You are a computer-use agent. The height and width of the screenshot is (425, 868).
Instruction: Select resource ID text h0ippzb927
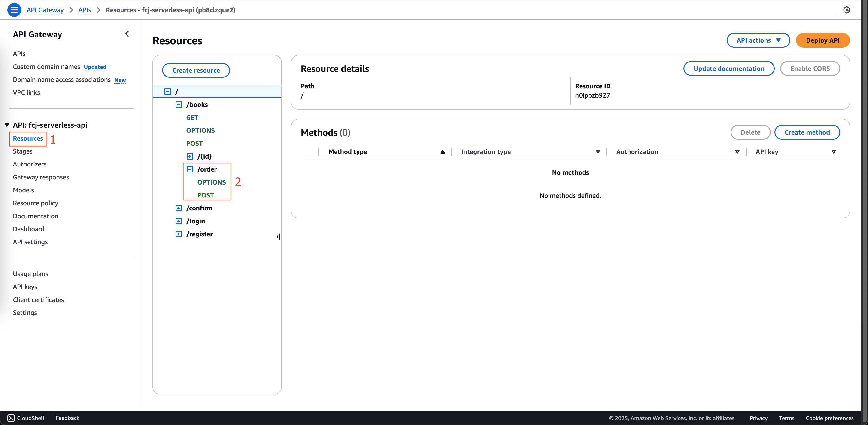click(592, 95)
